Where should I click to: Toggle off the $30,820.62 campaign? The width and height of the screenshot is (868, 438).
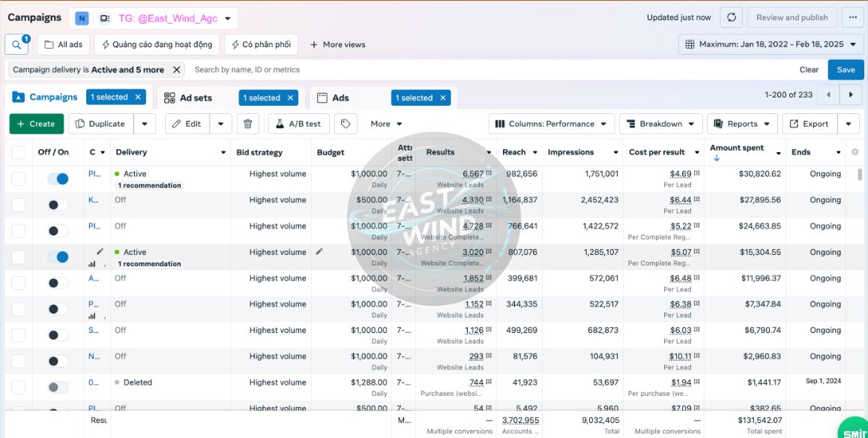58,178
